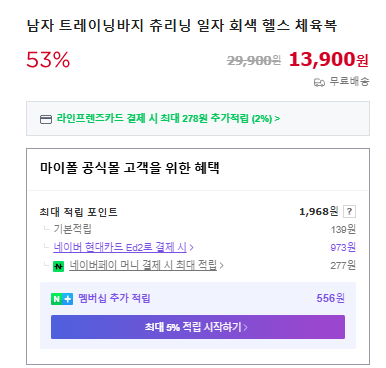Image resolution: width=386 pixels, height=368 pixels.
Task: Click the 최대 5% 적립 시작하기 button
Action: (198, 327)
